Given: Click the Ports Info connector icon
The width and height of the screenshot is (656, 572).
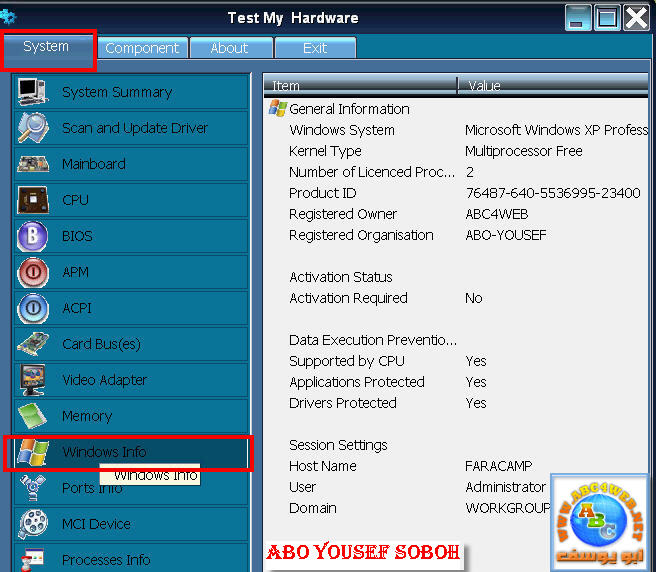Looking at the screenshot, I should pyautogui.click(x=33, y=488).
